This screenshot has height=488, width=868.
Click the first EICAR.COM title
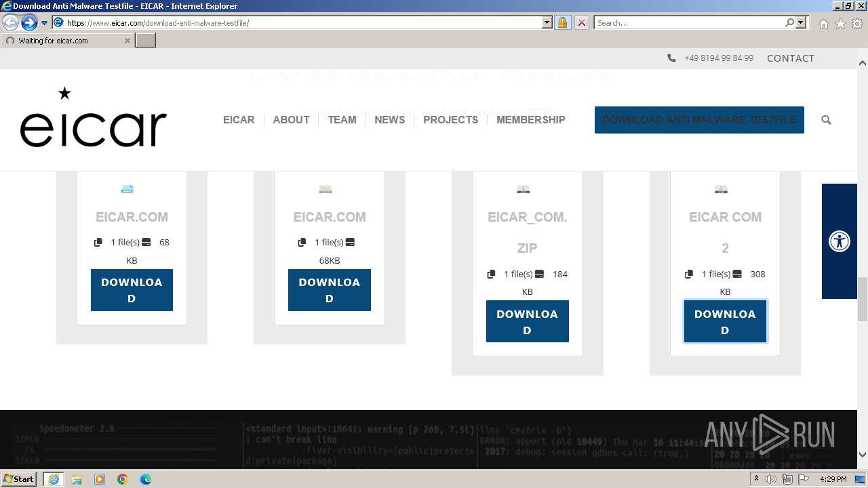tap(132, 217)
